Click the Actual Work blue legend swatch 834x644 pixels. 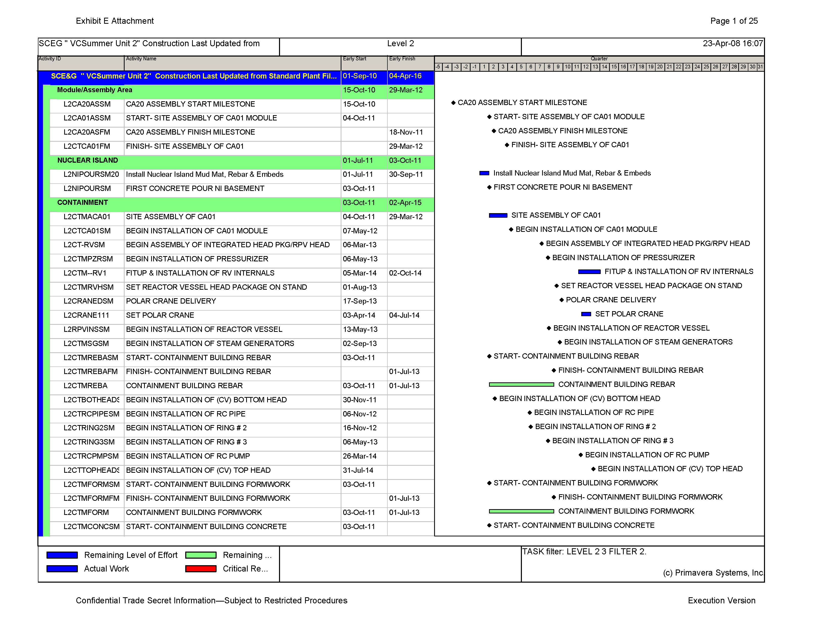(x=62, y=569)
